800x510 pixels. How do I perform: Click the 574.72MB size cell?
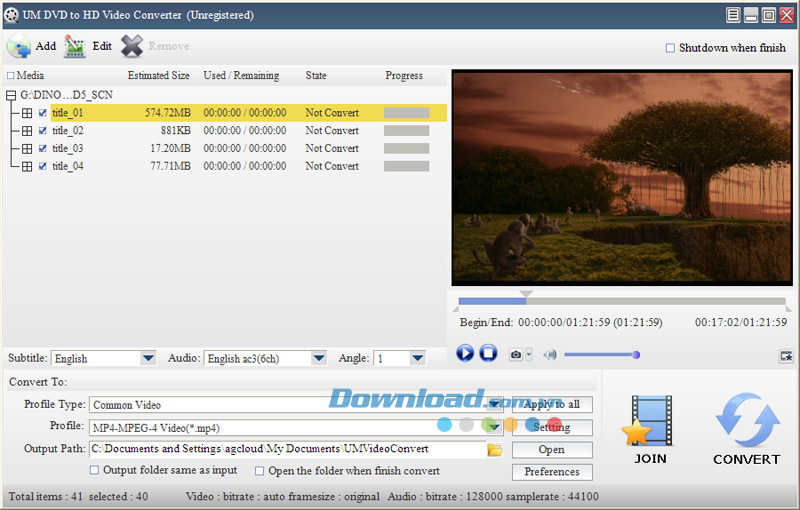pyautogui.click(x=168, y=113)
